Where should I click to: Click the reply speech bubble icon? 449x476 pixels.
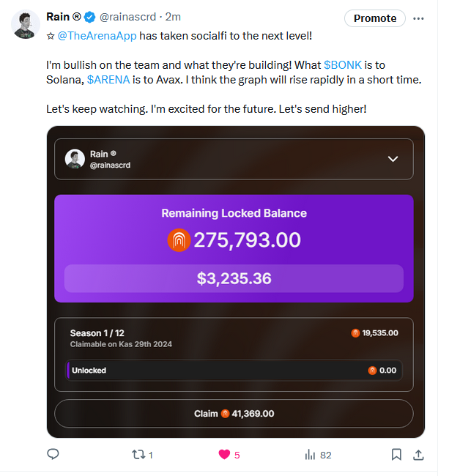(53, 455)
